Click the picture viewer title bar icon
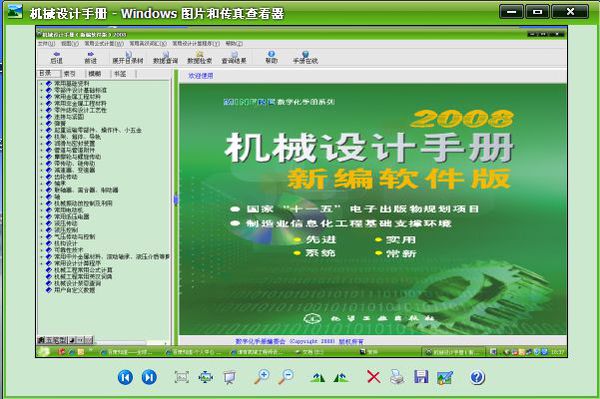Viewport: 600px width, 399px height. tap(15, 11)
